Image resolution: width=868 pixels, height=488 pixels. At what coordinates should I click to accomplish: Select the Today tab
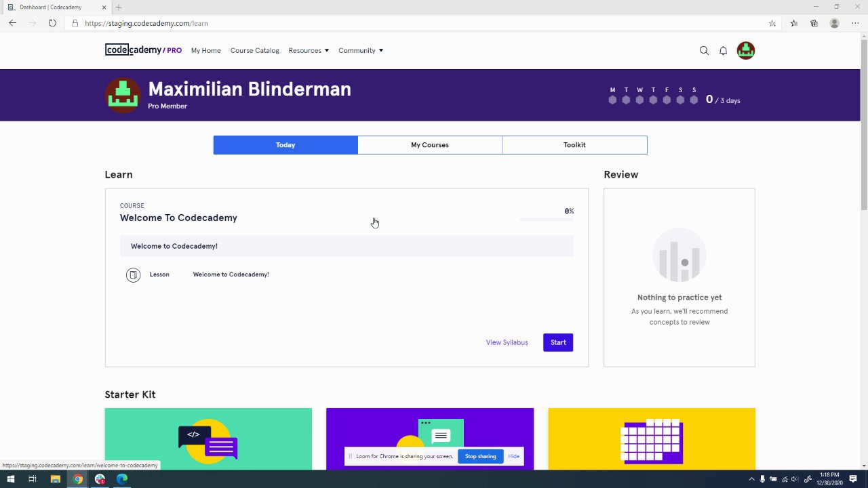[x=285, y=145]
